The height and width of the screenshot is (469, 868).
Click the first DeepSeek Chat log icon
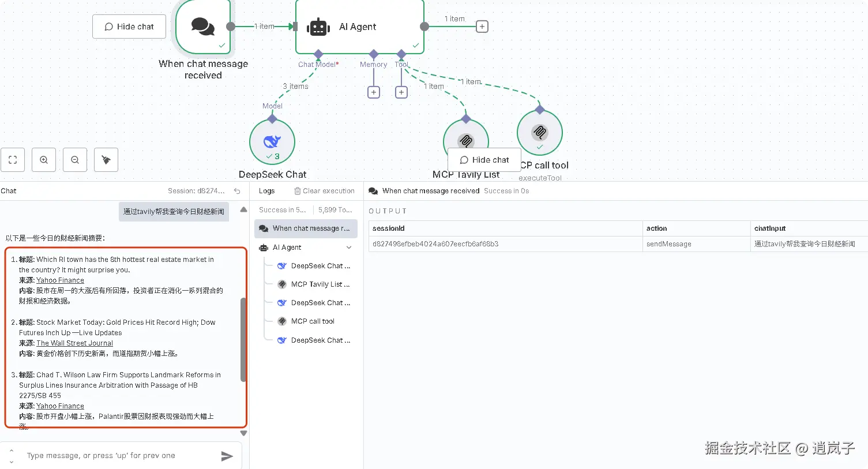[x=282, y=266]
